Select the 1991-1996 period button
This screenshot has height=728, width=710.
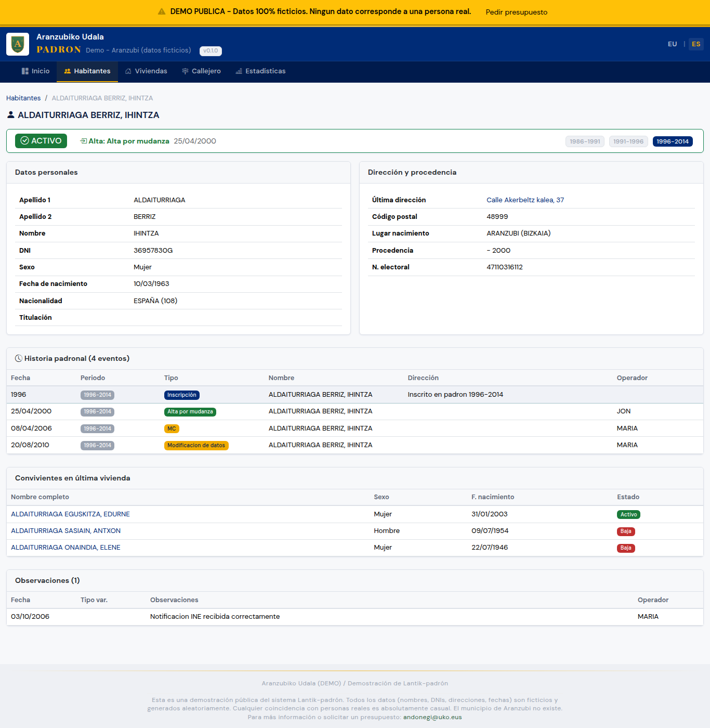(628, 141)
